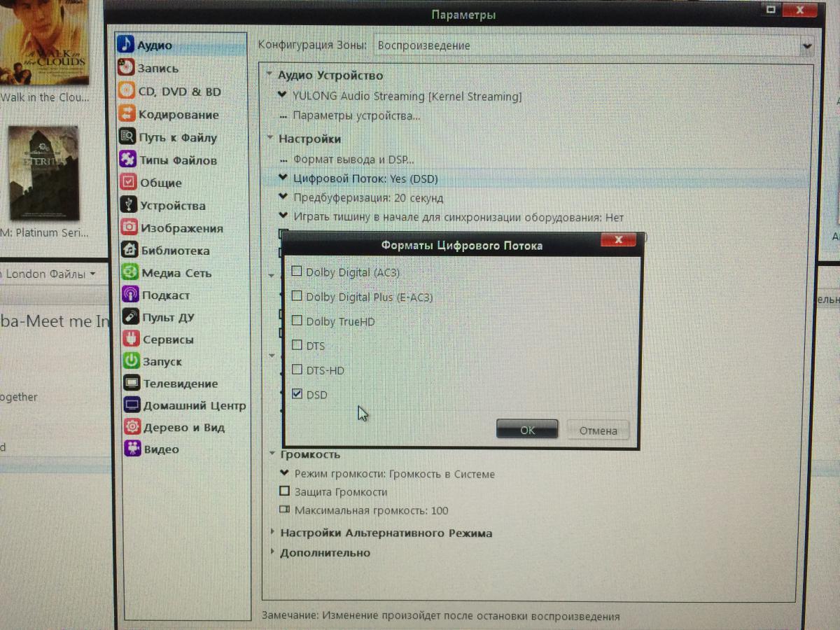Collapse the Громкость section
The height and width of the screenshot is (630, 840).
click(273, 454)
